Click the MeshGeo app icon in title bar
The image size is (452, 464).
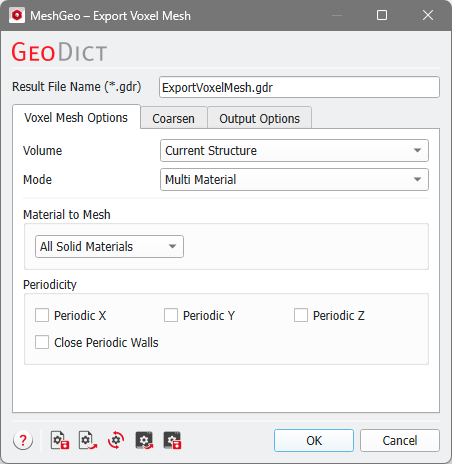17,15
